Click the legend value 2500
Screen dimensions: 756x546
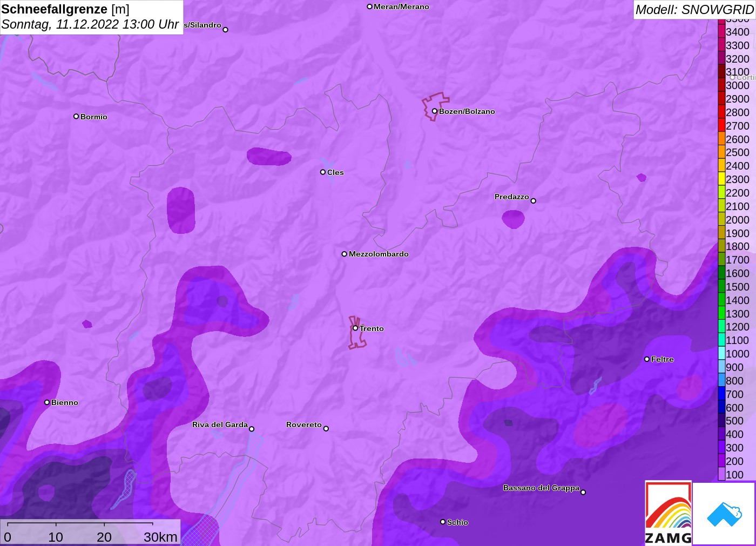pos(738,152)
